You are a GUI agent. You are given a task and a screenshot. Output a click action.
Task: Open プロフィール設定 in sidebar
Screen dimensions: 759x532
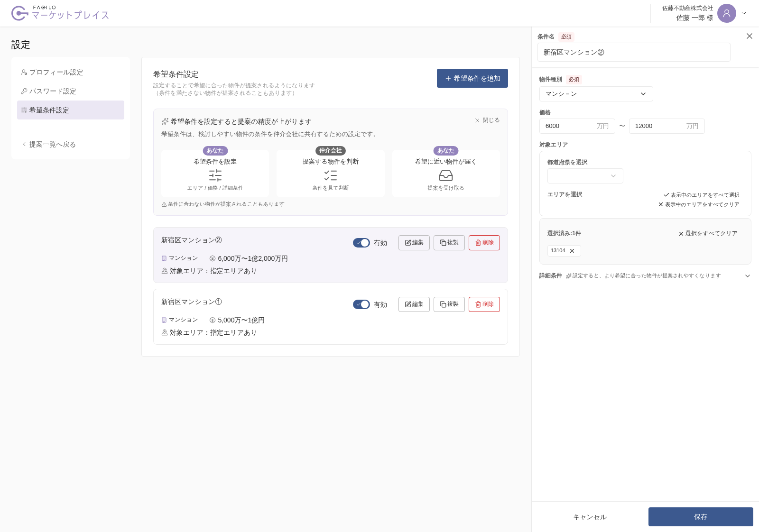(x=71, y=72)
